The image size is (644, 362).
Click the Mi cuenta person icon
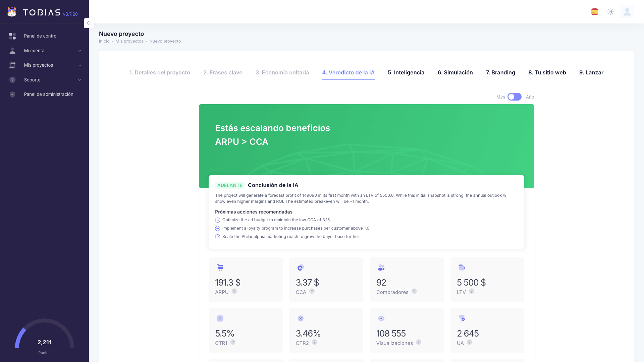click(x=12, y=51)
